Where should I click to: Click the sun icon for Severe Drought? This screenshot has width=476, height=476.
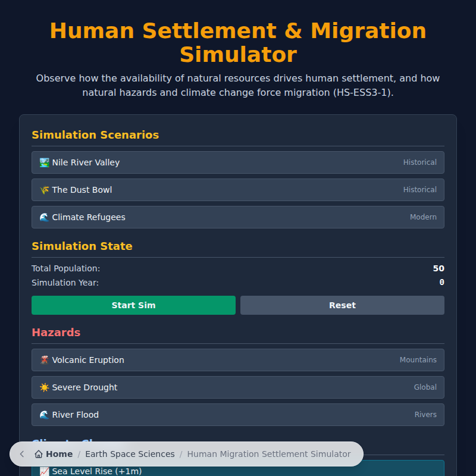[43, 387]
